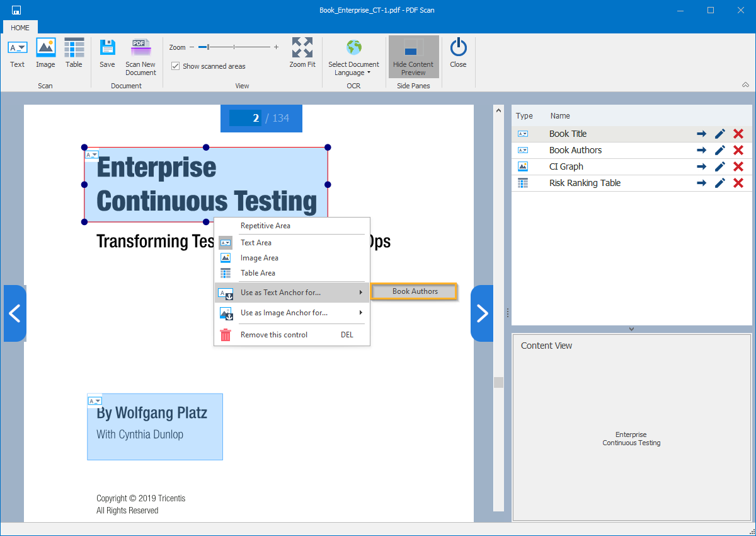The width and height of the screenshot is (756, 536).
Task: Go to Risk Ranking Table area
Action: pos(701,183)
